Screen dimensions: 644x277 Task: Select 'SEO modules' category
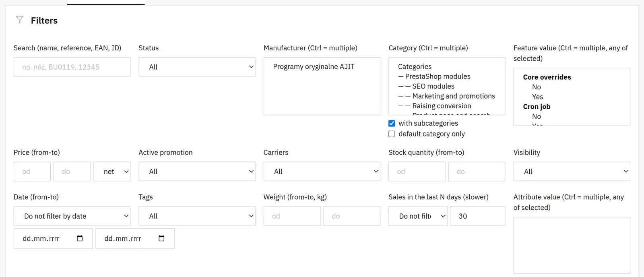pos(426,86)
